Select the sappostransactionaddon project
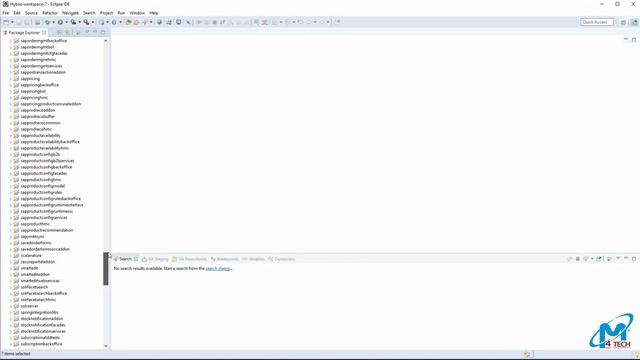Screen dimensions: 640x360 (43, 72)
